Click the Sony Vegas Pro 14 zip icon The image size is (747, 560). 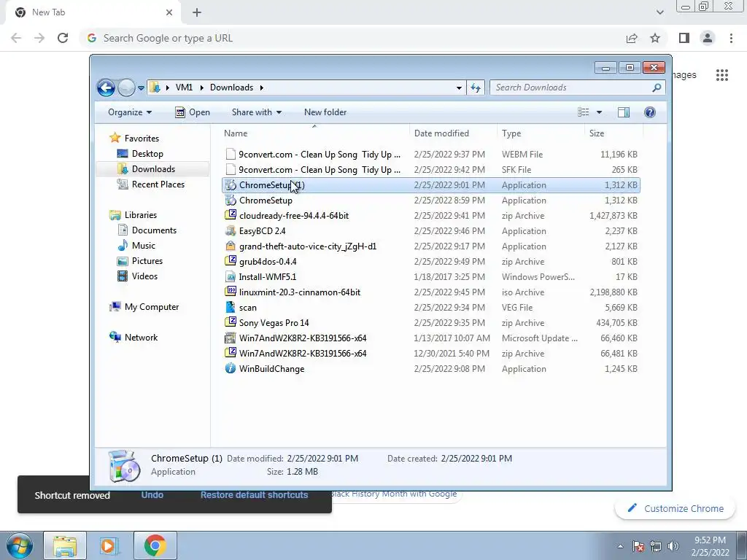click(x=231, y=322)
